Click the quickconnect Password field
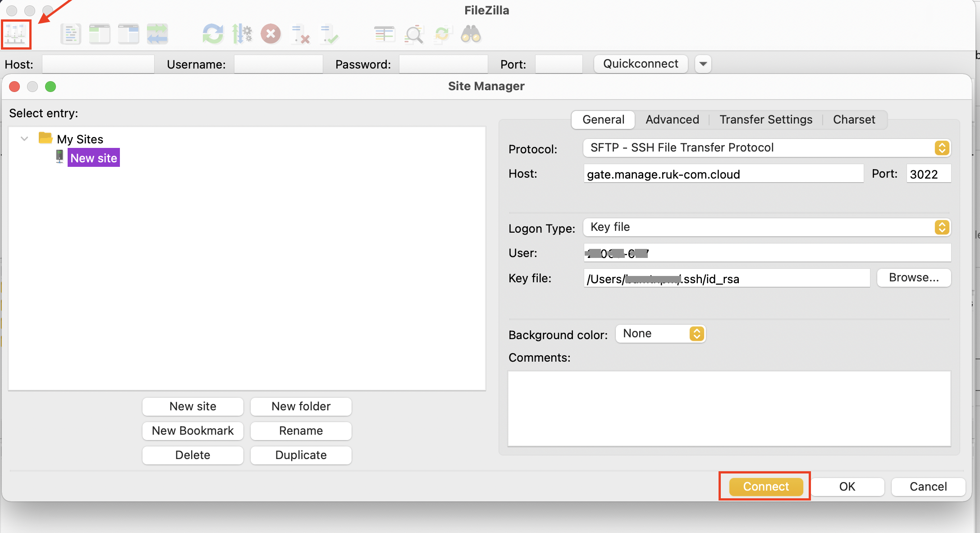 coord(444,64)
